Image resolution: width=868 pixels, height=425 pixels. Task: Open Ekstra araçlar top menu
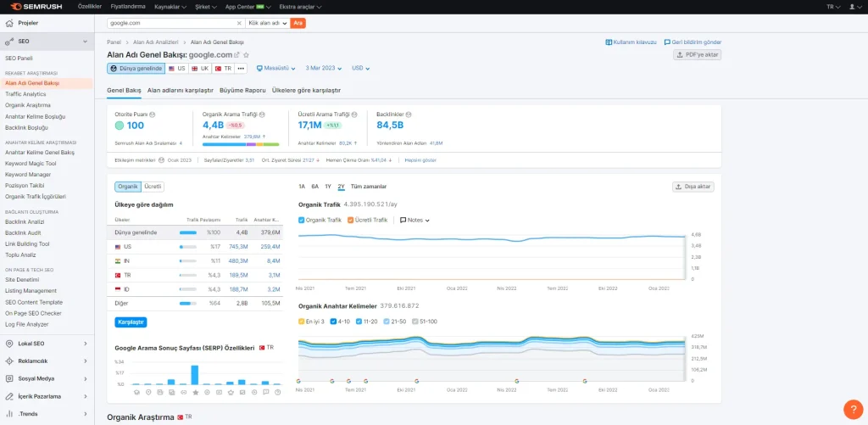click(301, 7)
